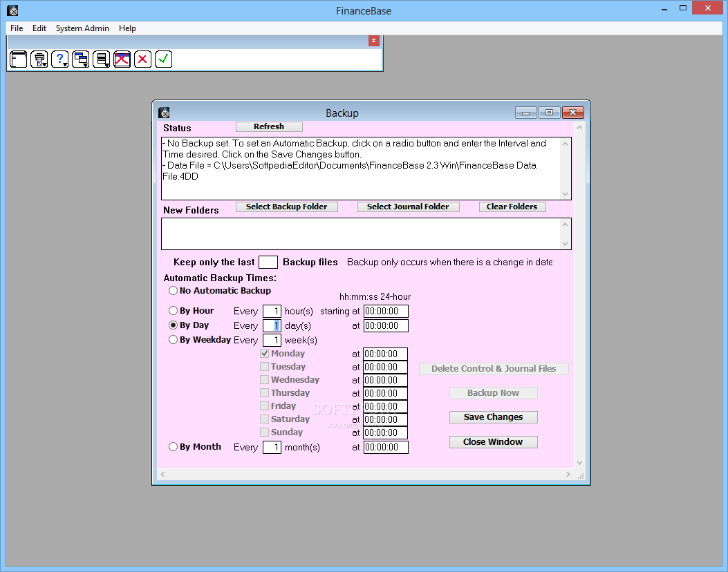Close the Backup window with red X

[573, 113]
